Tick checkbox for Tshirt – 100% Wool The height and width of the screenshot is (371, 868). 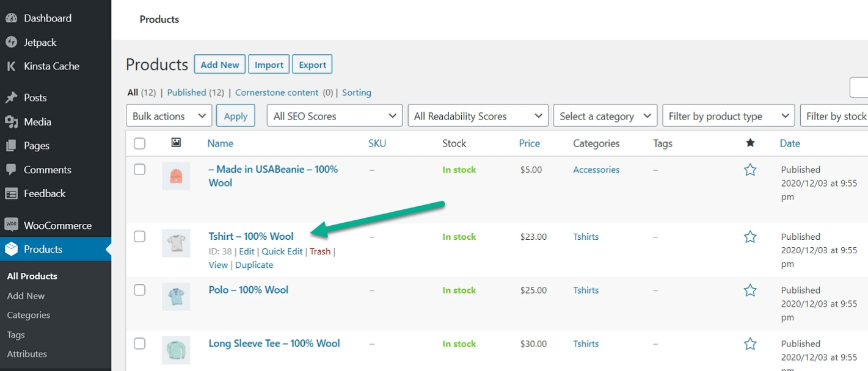(x=140, y=237)
